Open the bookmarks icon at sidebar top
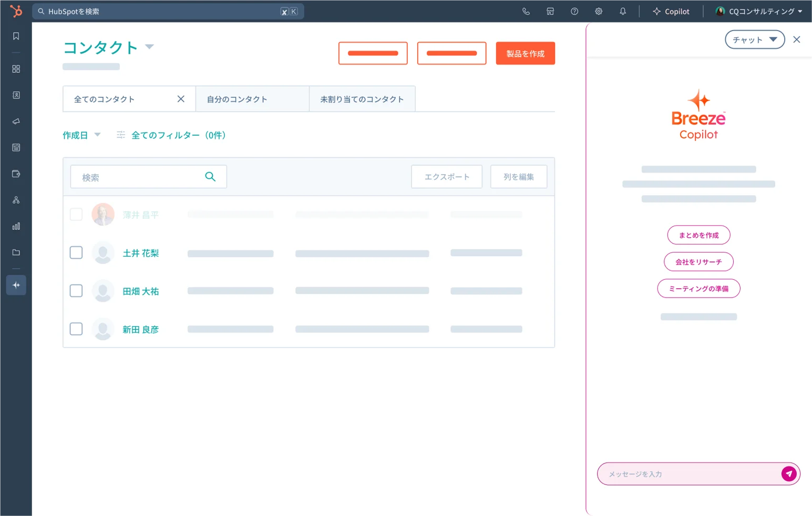The image size is (812, 516). click(16, 36)
